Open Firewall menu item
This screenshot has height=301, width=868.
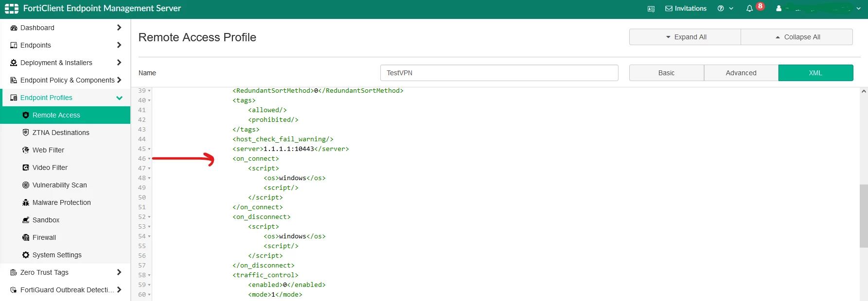[65, 237]
